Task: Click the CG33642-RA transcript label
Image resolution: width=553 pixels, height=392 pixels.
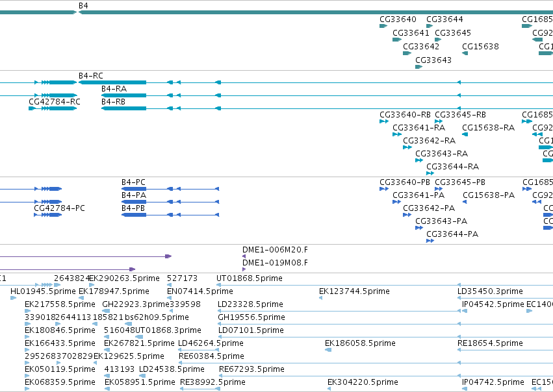Action: click(430, 141)
